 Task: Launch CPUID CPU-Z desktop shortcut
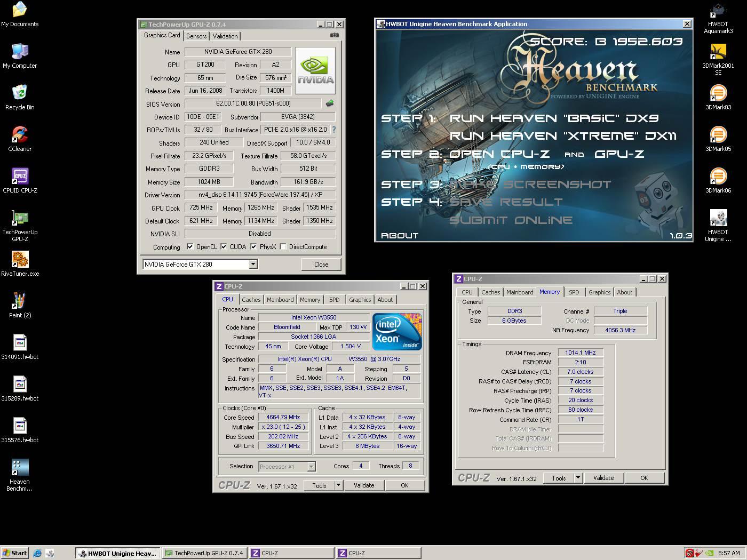[x=20, y=181]
